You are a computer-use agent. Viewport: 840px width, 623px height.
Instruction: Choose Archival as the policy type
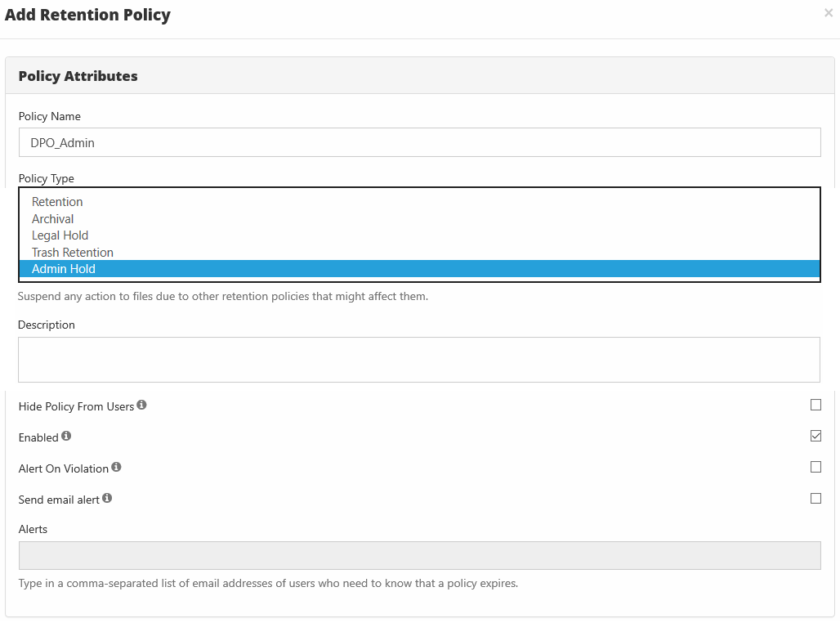tap(53, 219)
